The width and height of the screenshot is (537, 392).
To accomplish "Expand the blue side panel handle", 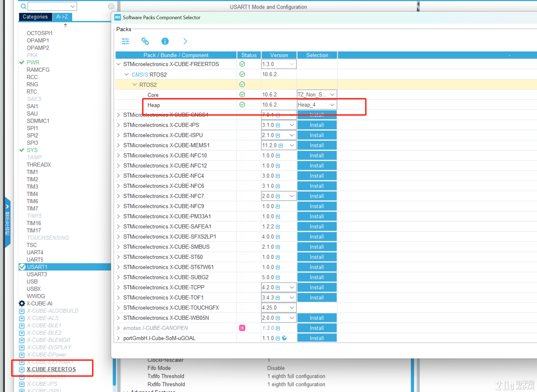I will (x=8, y=222).
